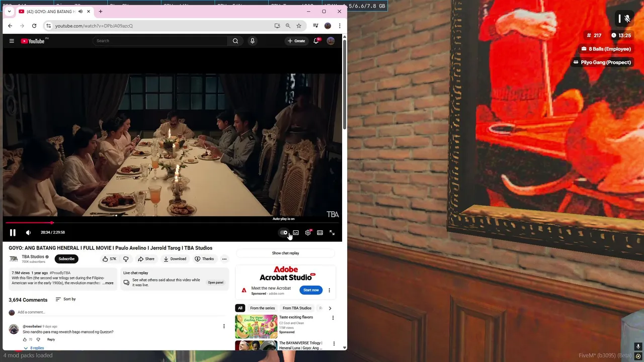Dislike the comment by @rossibalasi

(38, 339)
